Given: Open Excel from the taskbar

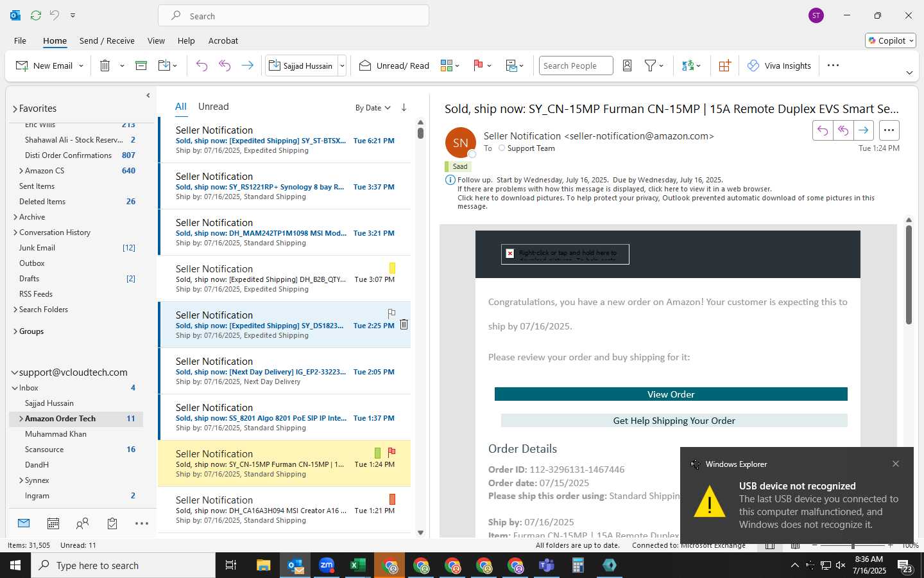Looking at the screenshot, I should click(358, 565).
